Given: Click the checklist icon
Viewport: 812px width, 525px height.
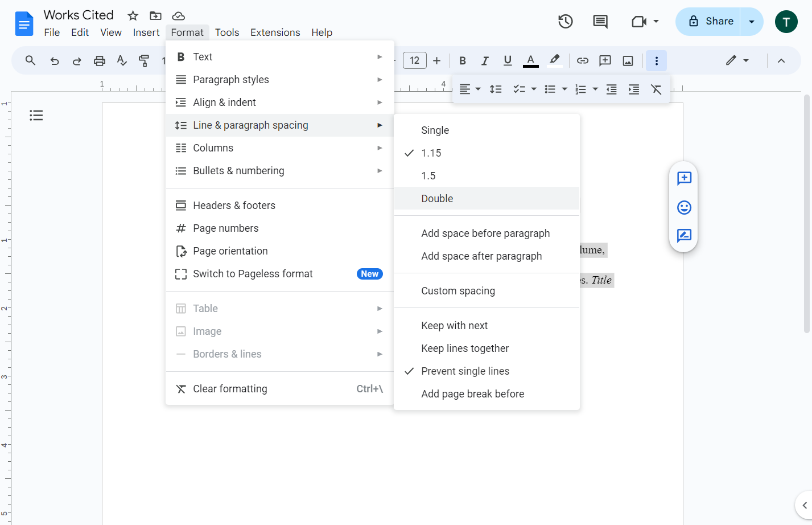Looking at the screenshot, I should (x=519, y=89).
